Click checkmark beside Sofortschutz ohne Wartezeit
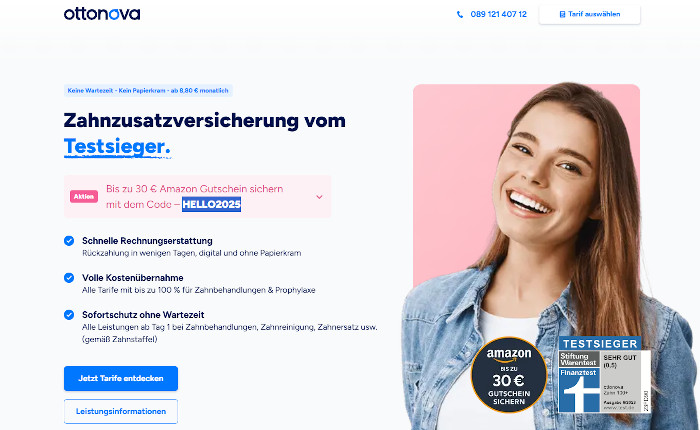Viewport: 700px width, 430px height. (69, 315)
